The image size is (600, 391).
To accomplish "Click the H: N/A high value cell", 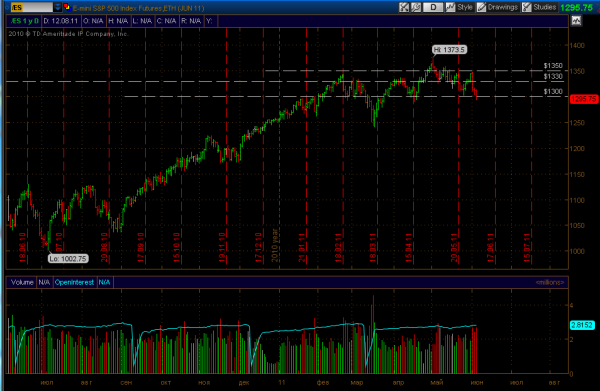I will (x=118, y=21).
